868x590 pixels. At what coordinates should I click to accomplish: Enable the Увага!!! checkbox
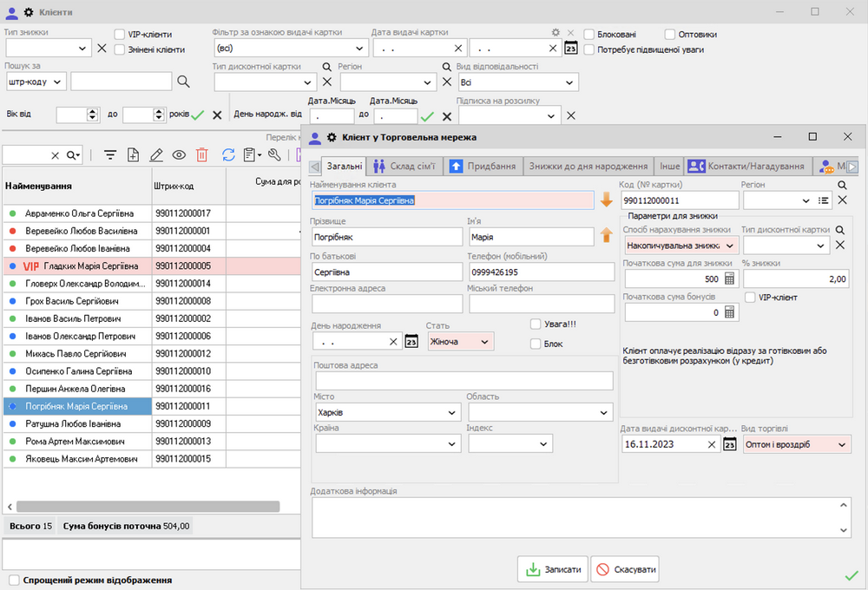[x=536, y=324]
